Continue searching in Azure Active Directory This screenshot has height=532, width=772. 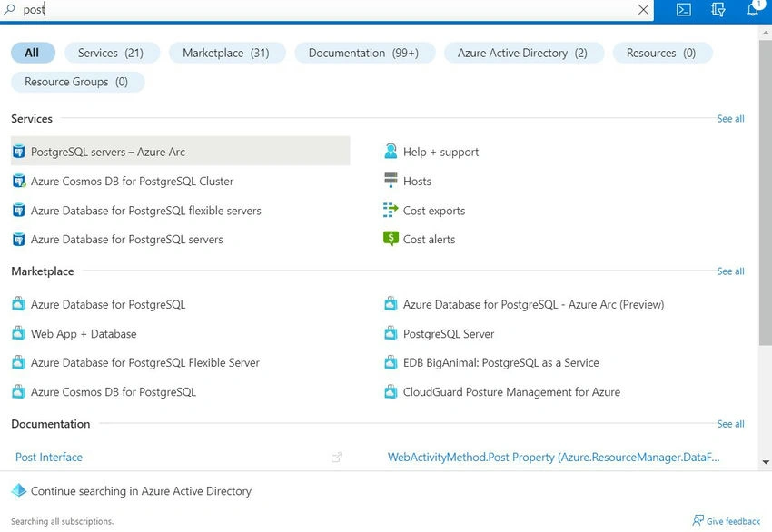click(x=141, y=490)
